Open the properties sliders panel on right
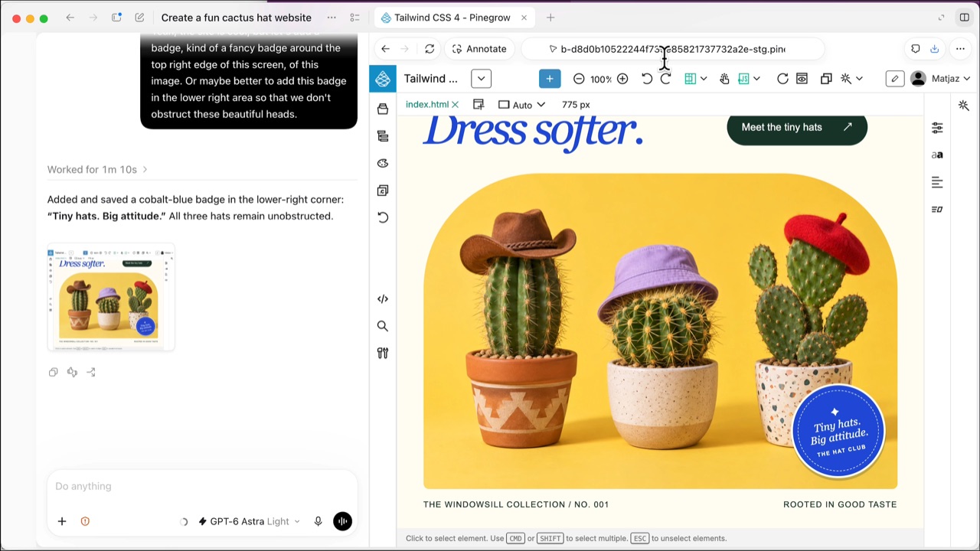Screen dimensions: 980x551 point(937,128)
